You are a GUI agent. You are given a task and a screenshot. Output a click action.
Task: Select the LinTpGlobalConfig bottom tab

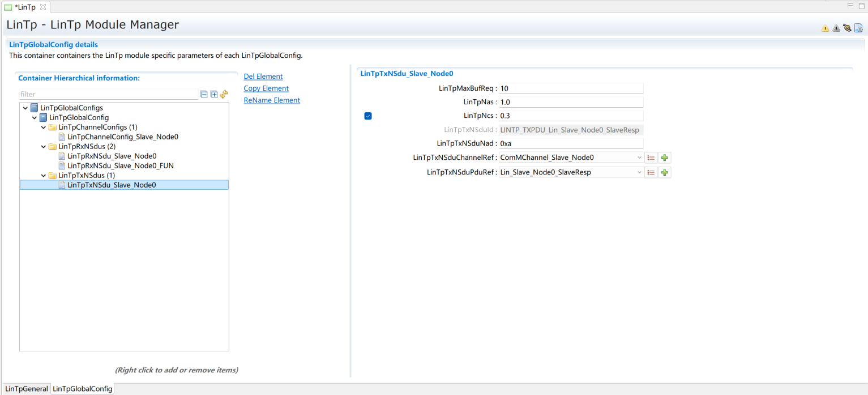[x=82, y=389]
